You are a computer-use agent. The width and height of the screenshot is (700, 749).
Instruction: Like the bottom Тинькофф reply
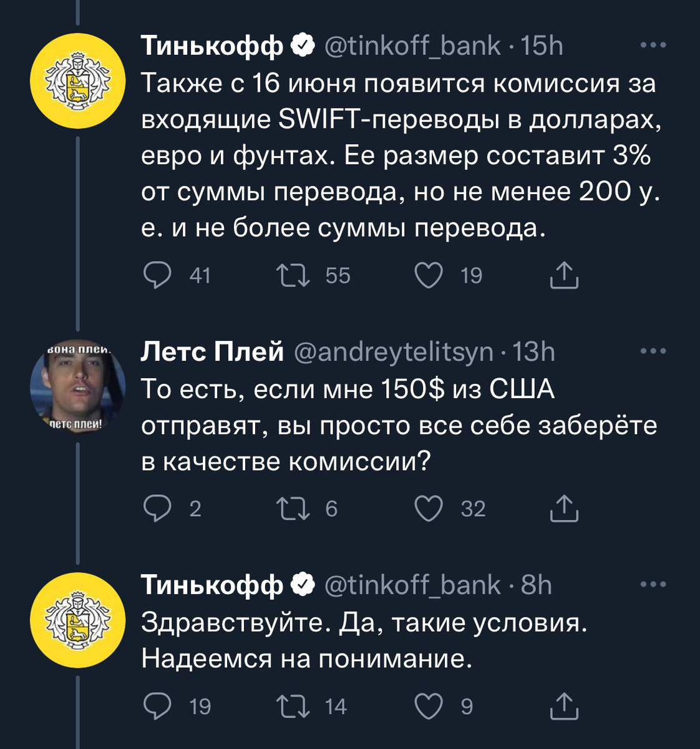(429, 707)
